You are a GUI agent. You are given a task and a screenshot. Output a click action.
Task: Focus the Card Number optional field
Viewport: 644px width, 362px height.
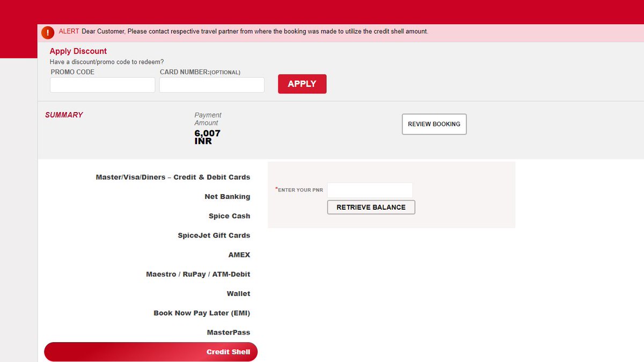(212, 85)
